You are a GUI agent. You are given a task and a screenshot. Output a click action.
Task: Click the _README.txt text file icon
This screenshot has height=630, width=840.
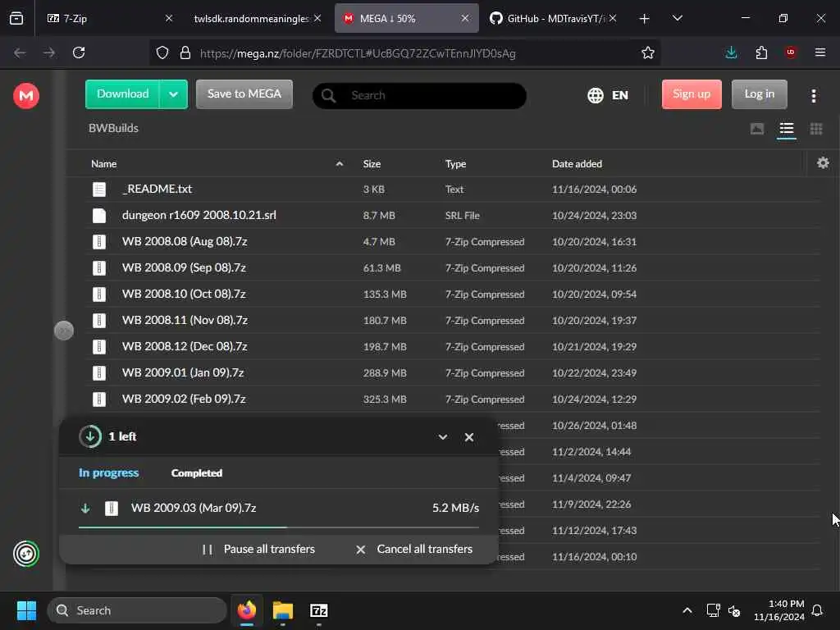[x=99, y=189]
